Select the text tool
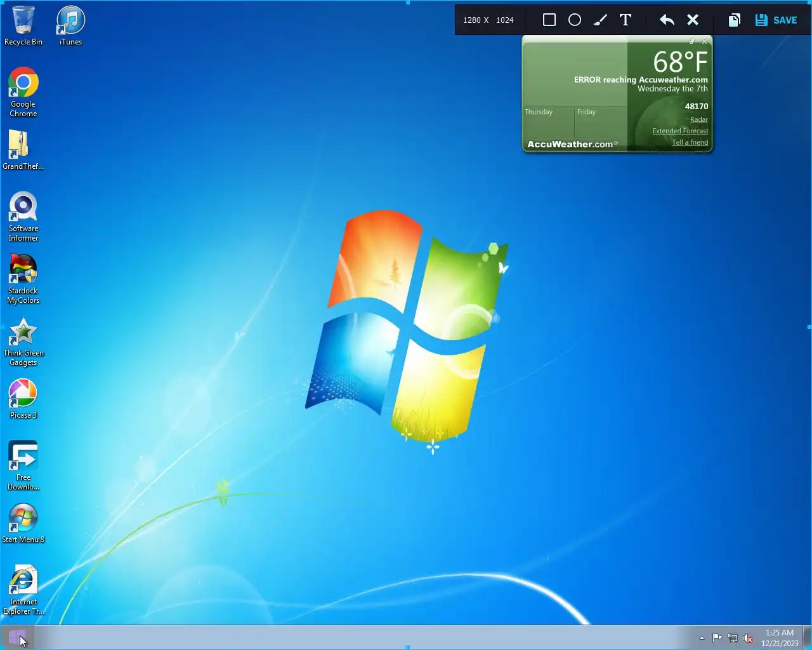 click(625, 20)
